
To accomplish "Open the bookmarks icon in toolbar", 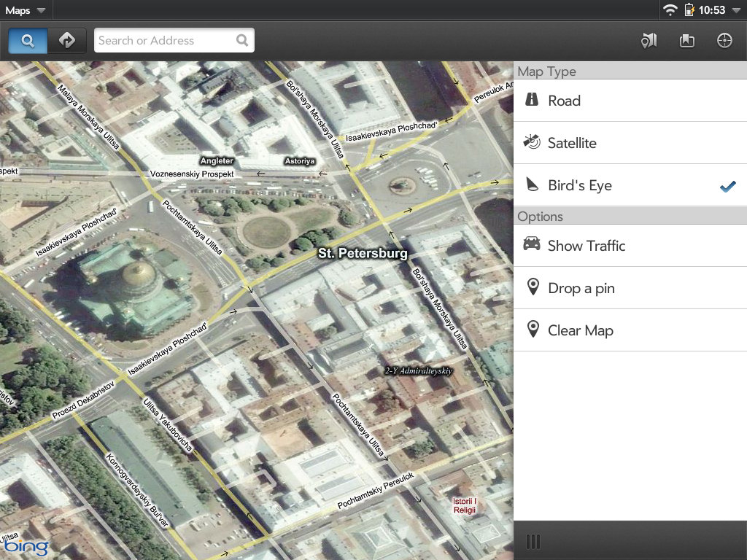I will coord(686,41).
